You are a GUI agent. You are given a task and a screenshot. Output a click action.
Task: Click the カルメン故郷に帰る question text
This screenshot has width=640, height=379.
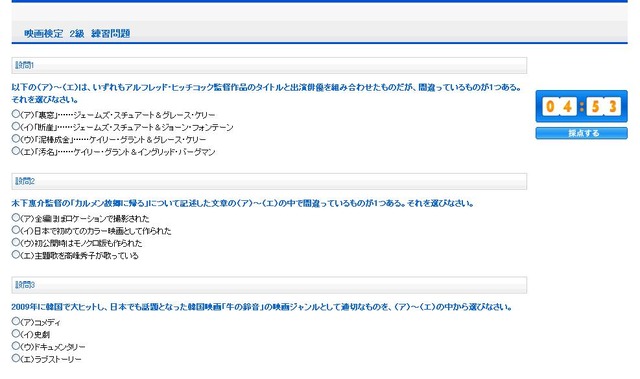pyautogui.click(x=242, y=203)
